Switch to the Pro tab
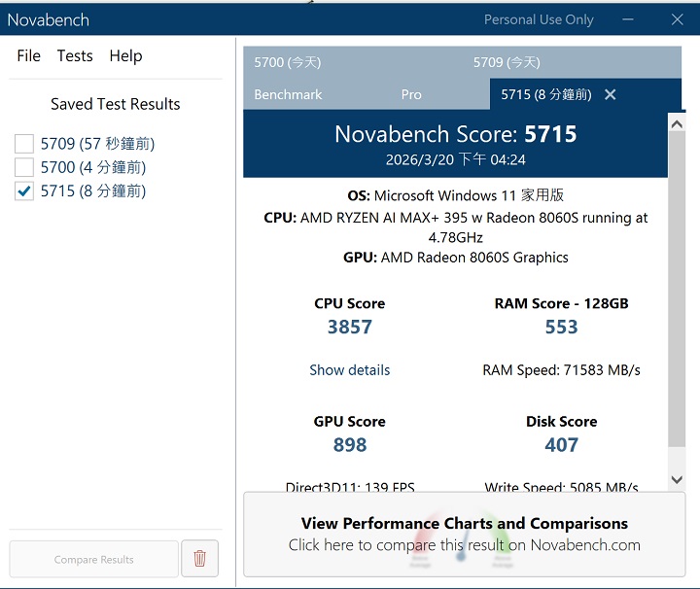Image resolution: width=700 pixels, height=589 pixels. pyautogui.click(x=411, y=94)
